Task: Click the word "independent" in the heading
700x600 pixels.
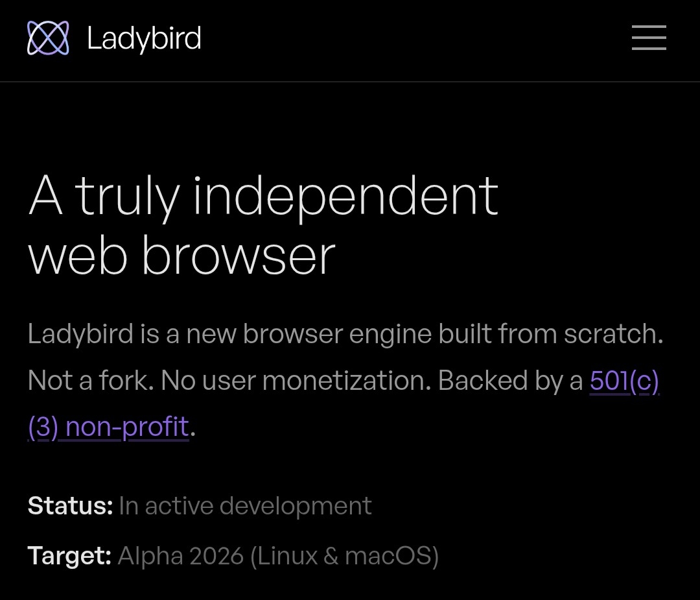Action: [x=346, y=197]
